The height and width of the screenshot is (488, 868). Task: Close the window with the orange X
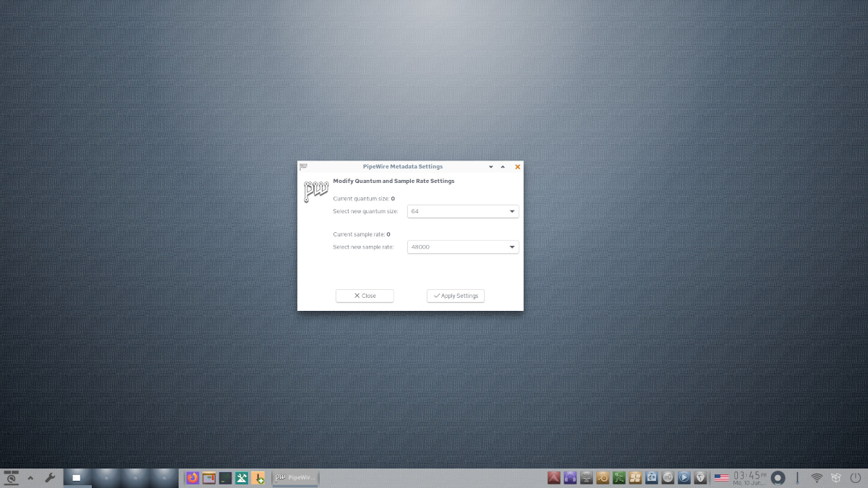[517, 167]
